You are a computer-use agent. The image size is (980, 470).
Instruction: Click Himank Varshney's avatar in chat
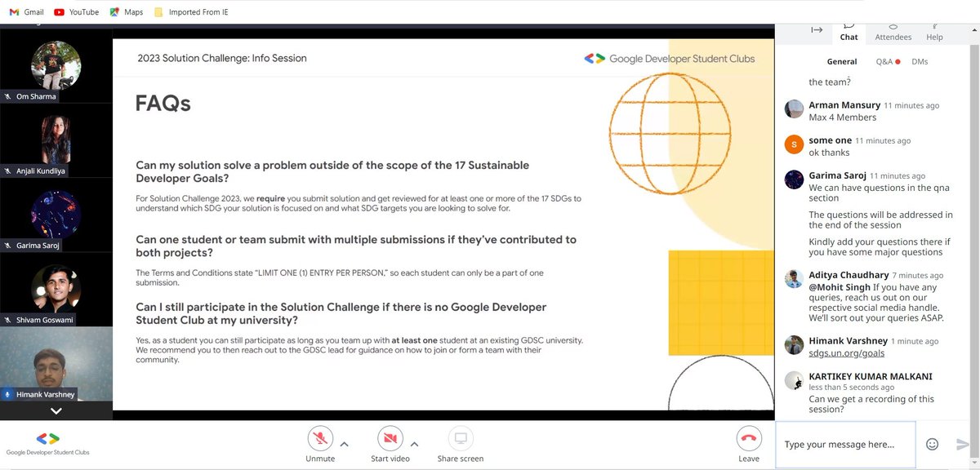coord(794,344)
